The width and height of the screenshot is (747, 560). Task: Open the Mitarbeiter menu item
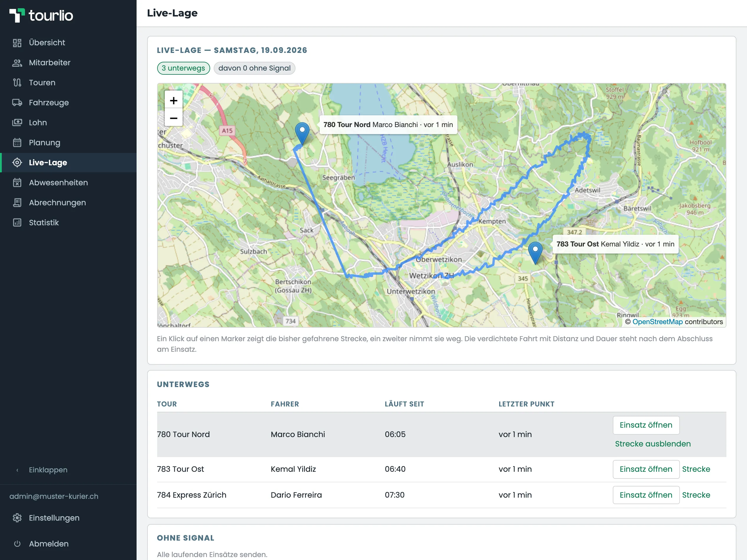tap(68, 63)
